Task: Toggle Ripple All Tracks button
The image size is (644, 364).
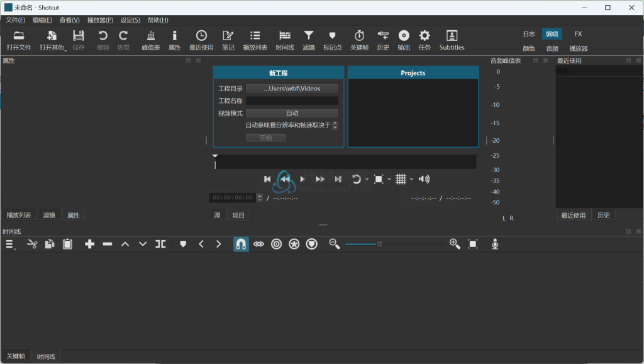Action: (294, 244)
